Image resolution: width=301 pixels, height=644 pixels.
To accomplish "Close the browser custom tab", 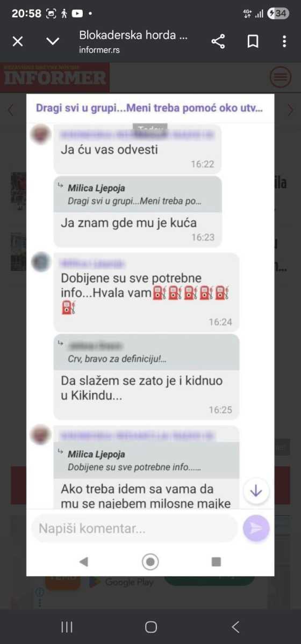I will 18,41.
